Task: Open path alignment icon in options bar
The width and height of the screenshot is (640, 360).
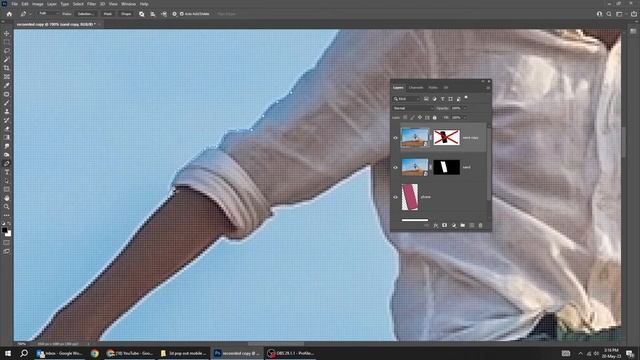Action: pyautogui.click(x=153, y=14)
